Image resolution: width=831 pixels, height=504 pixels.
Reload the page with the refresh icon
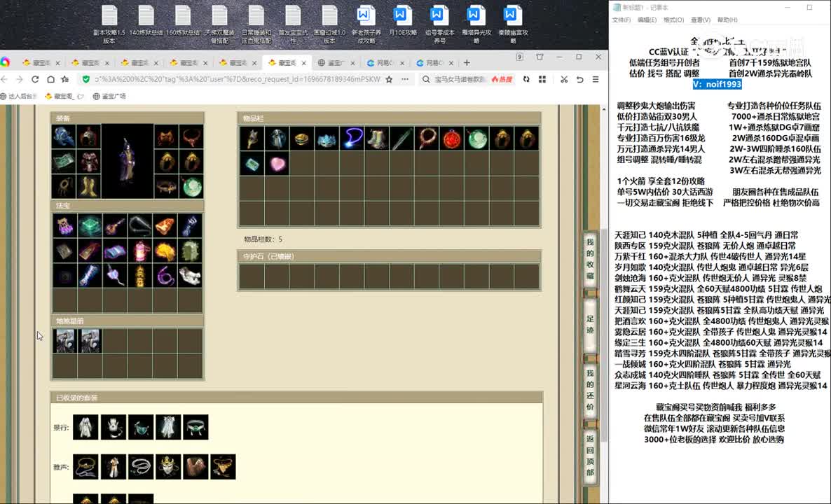click(35, 79)
